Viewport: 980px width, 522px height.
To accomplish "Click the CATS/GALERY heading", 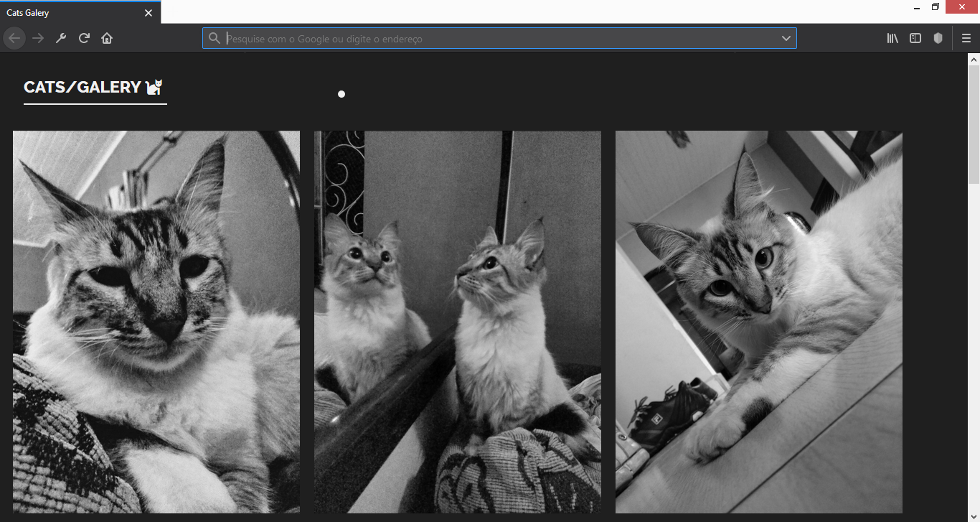I will click(x=82, y=87).
